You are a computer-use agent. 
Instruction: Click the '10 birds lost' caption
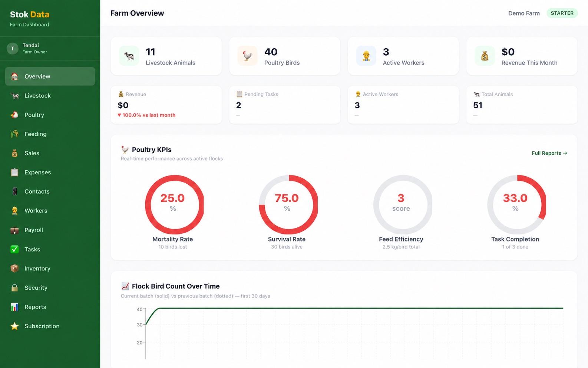pyautogui.click(x=173, y=247)
